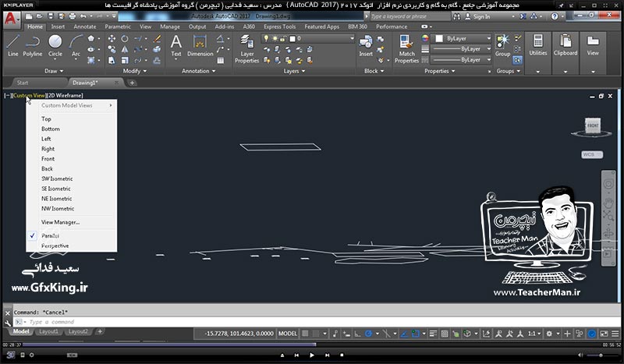Open annotation scale 1:1 dropdown
Screen dimensions: 624x364
[x=534, y=334]
